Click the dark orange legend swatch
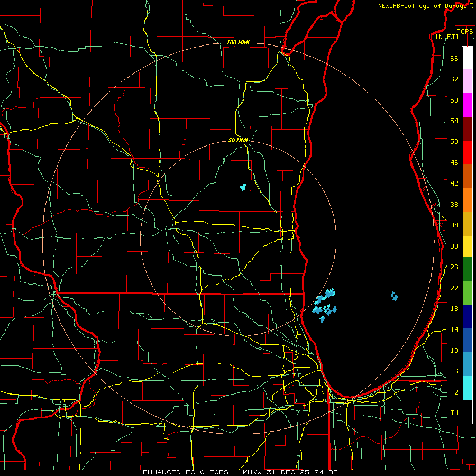 pos(467,176)
